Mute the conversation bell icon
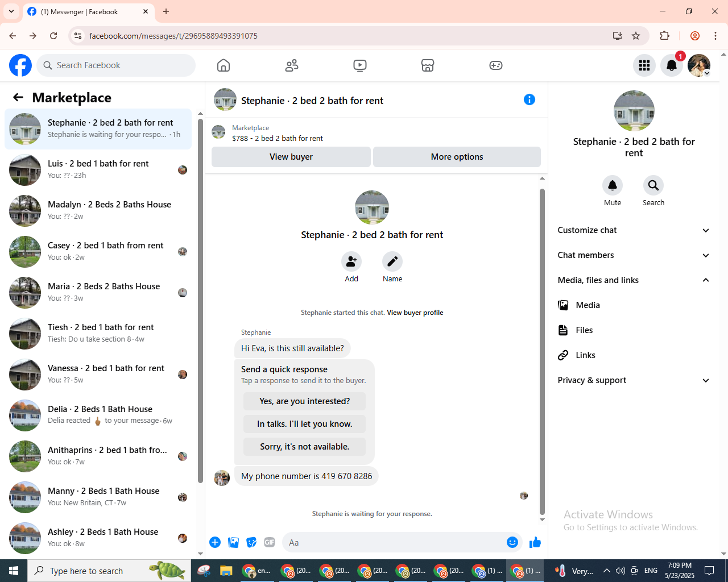This screenshot has width=728, height=582. pyautogui.click(x=613, y=185)
